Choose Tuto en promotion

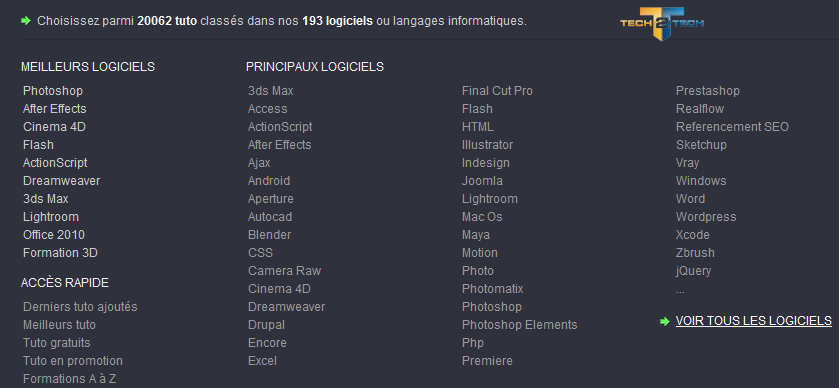pos(73,361)
